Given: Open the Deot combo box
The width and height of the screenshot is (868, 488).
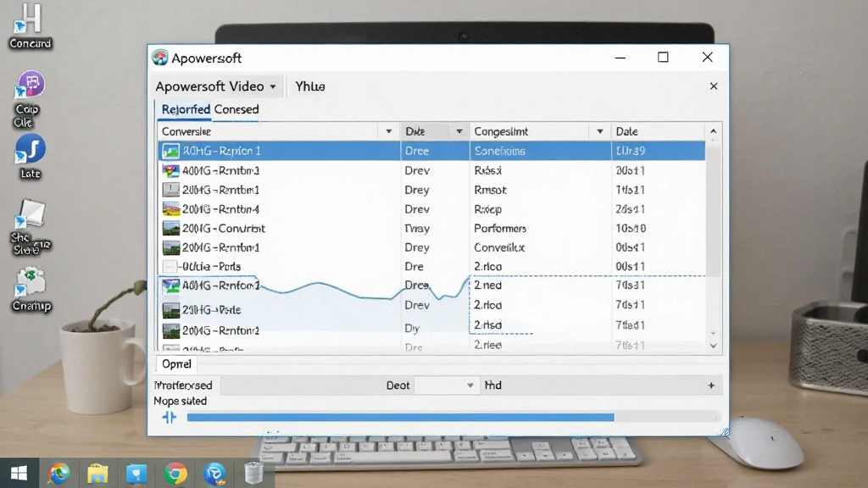Looking at the screenshot, I should (445, 385).
